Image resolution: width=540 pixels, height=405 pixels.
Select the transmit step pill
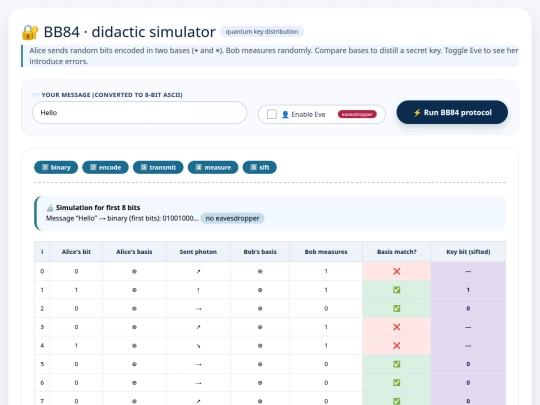click(x=158, y=167)
